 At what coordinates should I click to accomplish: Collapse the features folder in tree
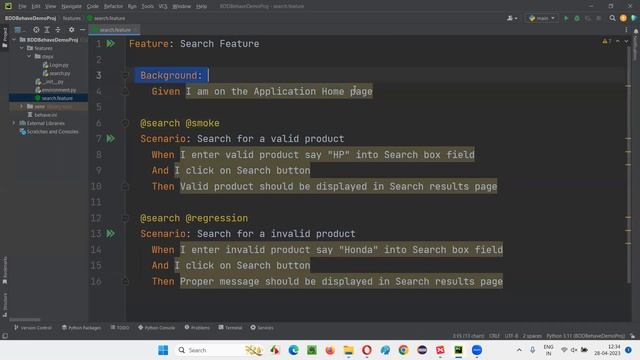tap(22, 48)
